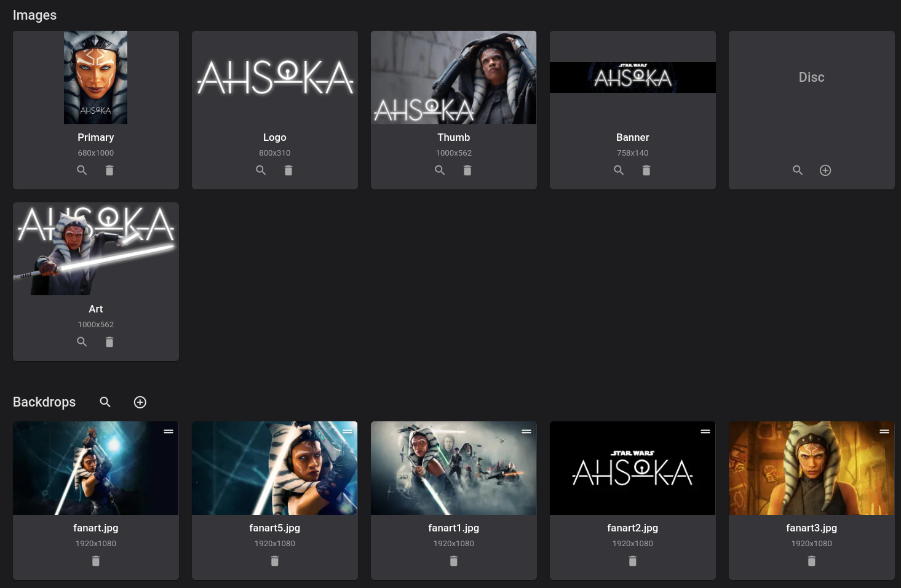
Task: Click the fanart1.jpg reorder handle
Action: coord(526,432)
